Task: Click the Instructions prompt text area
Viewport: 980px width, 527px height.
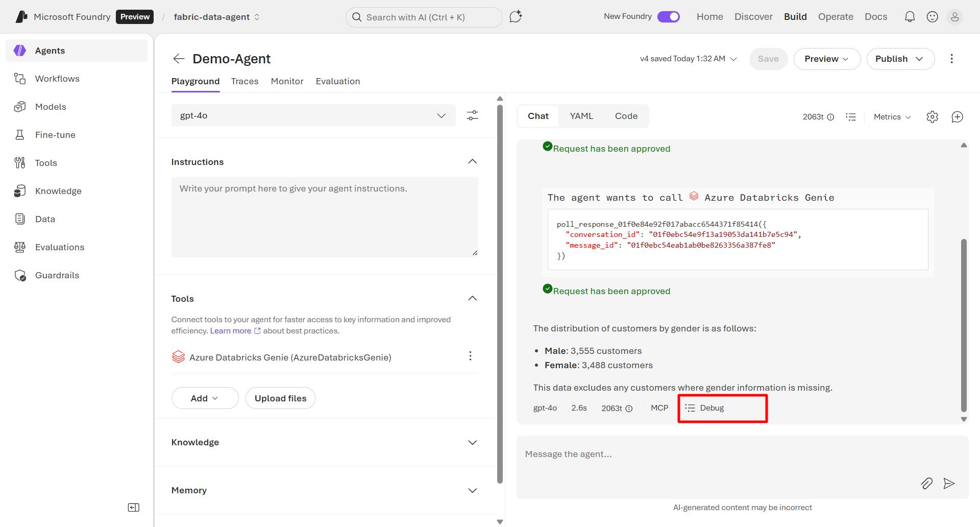Action: (x=325, y=217)
